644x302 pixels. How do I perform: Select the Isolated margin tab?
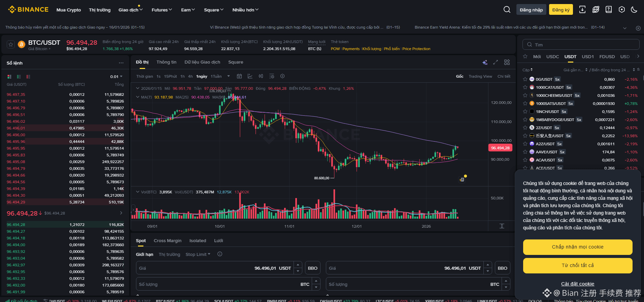tap(198, 241)
